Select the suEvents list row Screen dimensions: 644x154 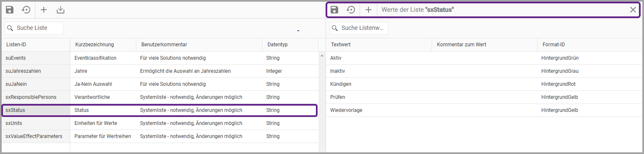tap(160, 58)
